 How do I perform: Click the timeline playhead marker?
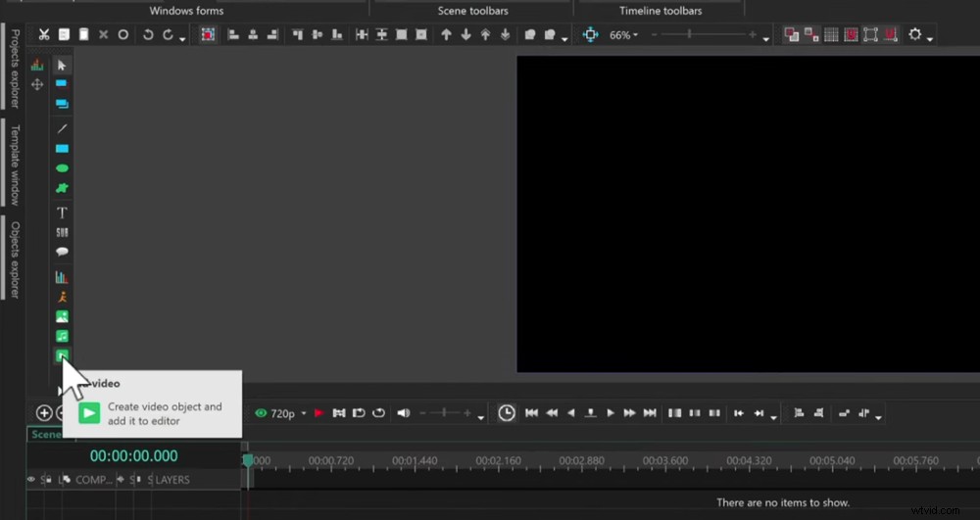(x=248, y=460)
